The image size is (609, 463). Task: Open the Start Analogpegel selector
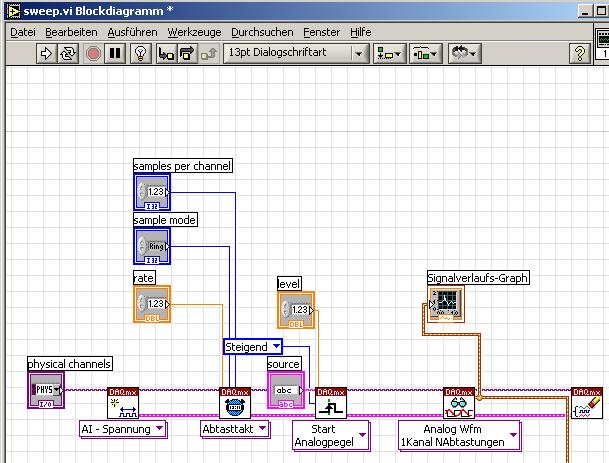[x=331, y=435]
